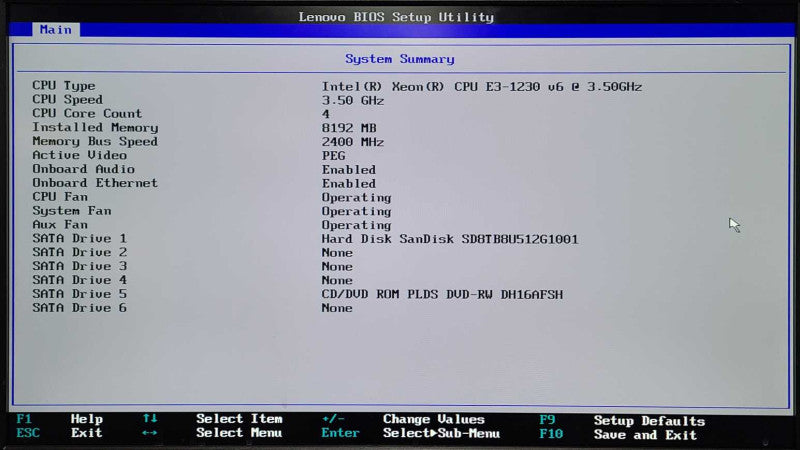
Task: Click the SanDisk SD8TB8U512G1001 value
Action: point(449,239)
